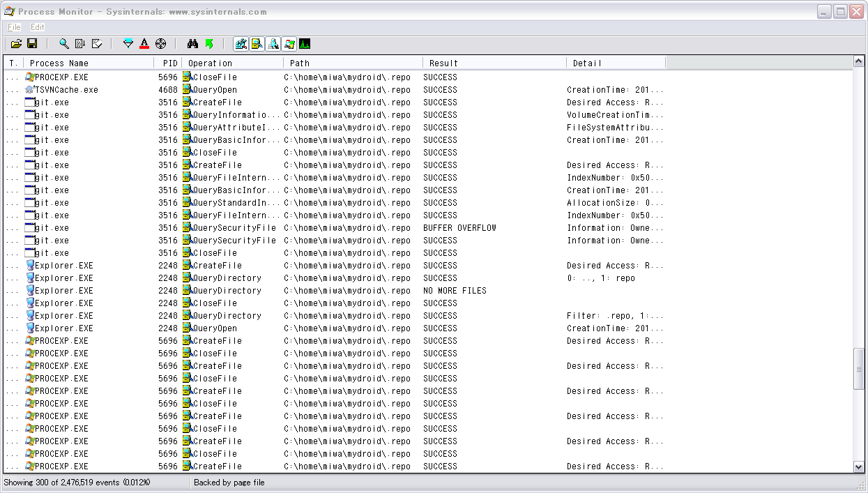Screen dimensions: 868x493
Task: Click the Open file toolbar icon
Action: [x=17, y=44]
